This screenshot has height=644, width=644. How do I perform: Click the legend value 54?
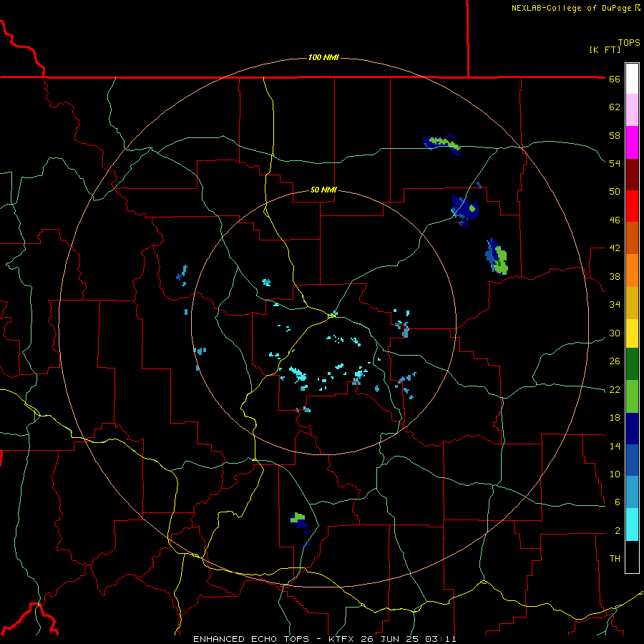615,163
